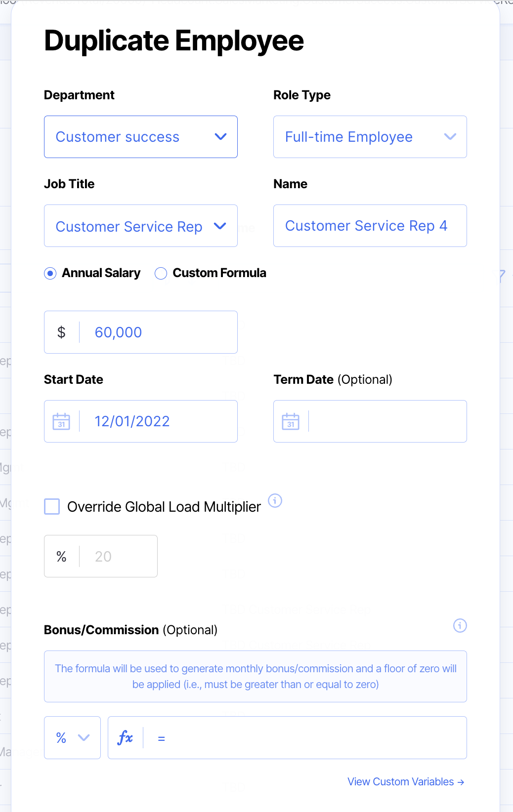Click the Bonus/Commission info icon
This screenshot has height=812, width=513.
coord(460,626)
